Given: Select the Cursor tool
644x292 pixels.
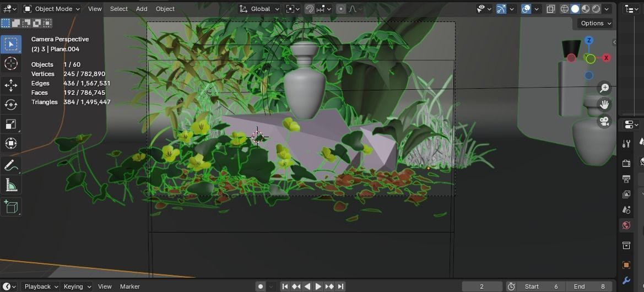Looking at the screenshot, I should coord(10,64).
